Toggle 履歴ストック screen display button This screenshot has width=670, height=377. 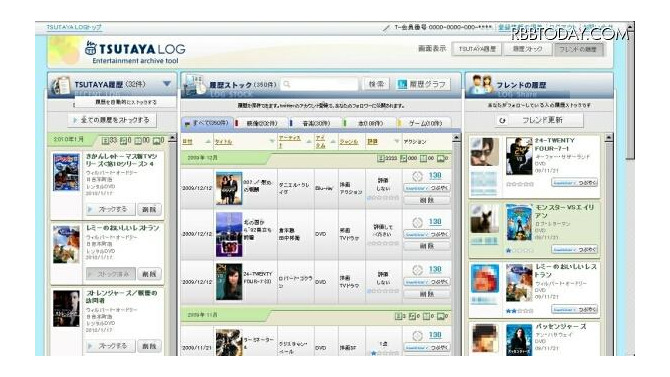point(527,49)
